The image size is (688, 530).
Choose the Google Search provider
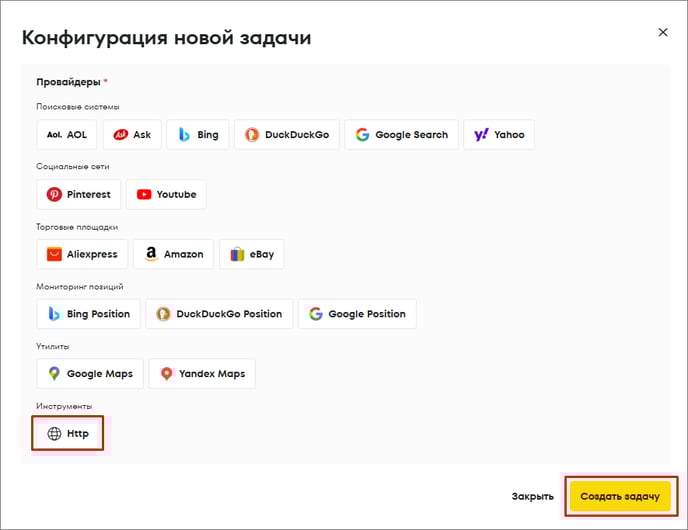pos(401,135)
